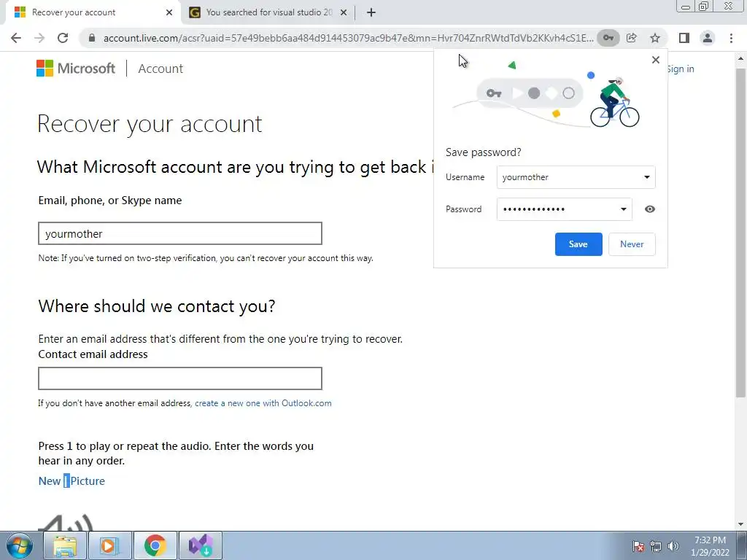Viewport: 747px width, 560px height.
Task: Click the browser back arrow
Action: [16, 38]
